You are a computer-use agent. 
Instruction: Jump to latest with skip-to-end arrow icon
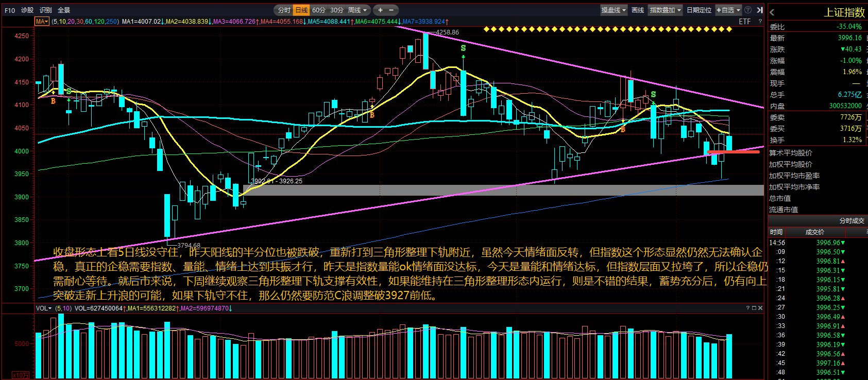759,10
